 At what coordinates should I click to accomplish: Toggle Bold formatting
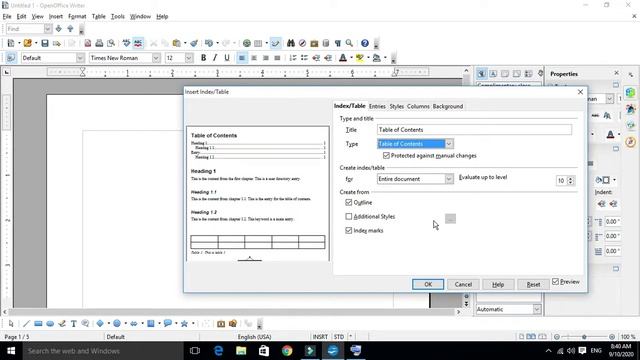coord(203,58)
